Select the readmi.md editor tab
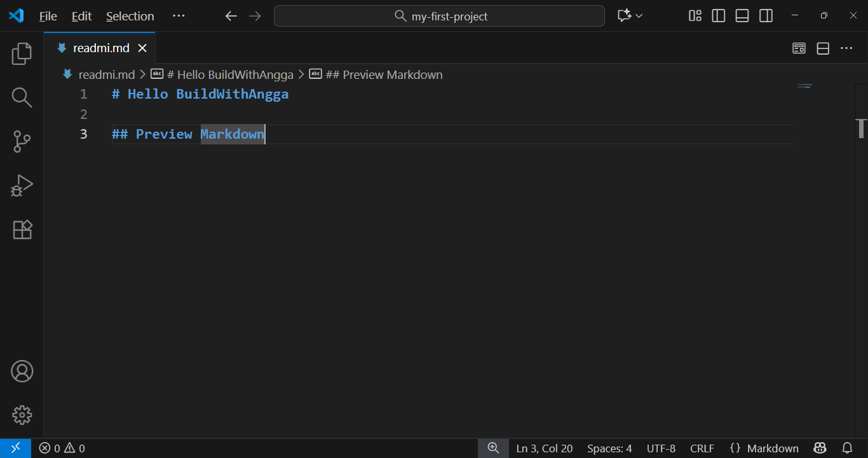The image size is (868, 458). click(100, 48)
